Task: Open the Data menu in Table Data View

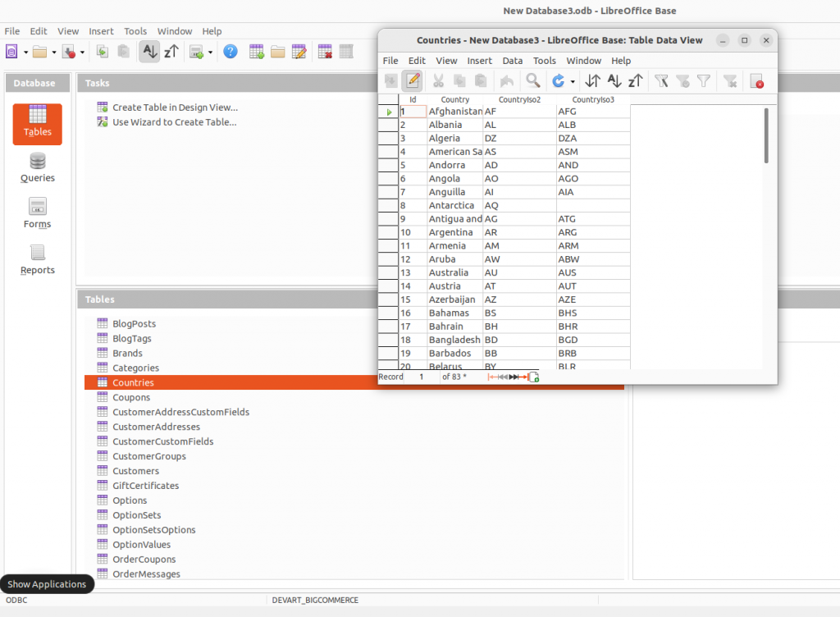Action: [x=513, y=61]
